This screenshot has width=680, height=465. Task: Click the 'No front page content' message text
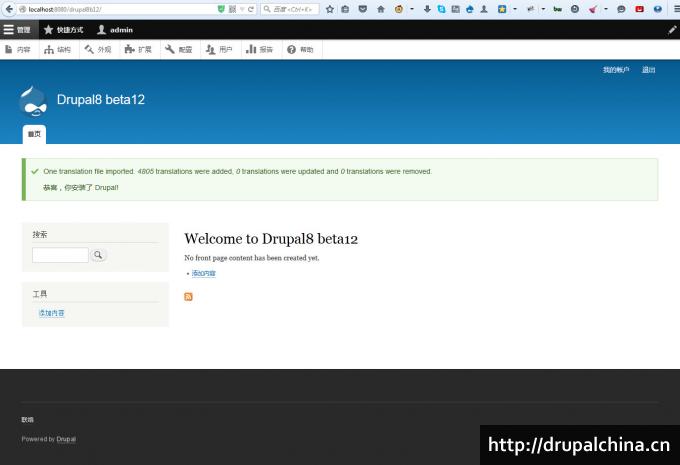(x=252, y=258)
